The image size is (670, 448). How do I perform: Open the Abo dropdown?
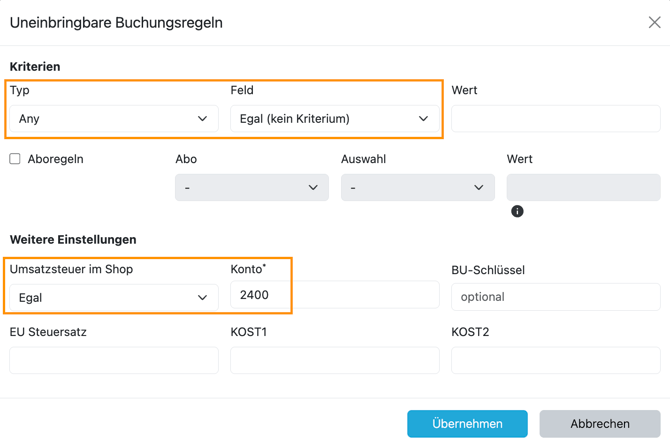tap(251, 188)
